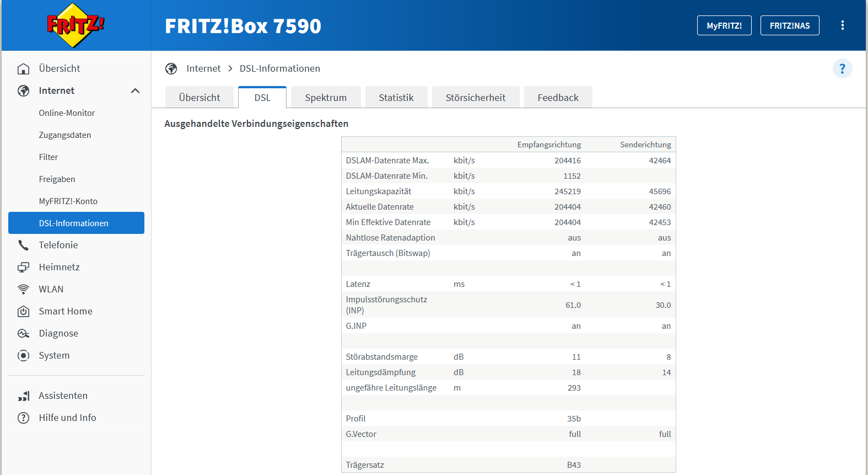Click the Empfangsrichtung column header
The image size is (868, 475).
(x=549, y=145)
